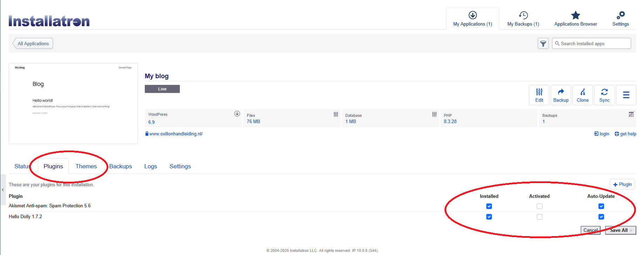Click the Backup arrow button
This screenshot has height=255, width=644.
[561, 95]
